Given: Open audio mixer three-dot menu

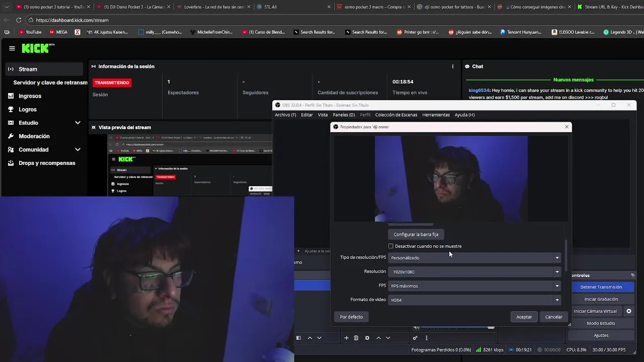Looking at the screenshot, I should [x=427, y=338].
